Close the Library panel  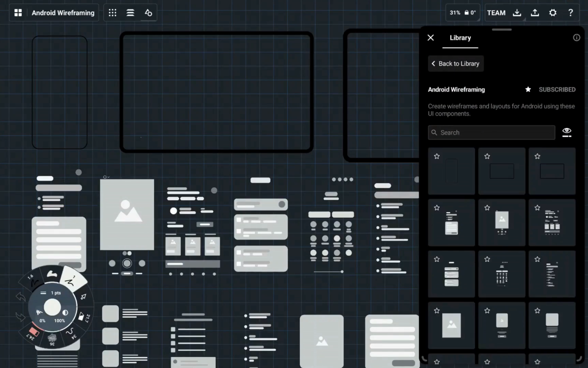pos(431,37)
